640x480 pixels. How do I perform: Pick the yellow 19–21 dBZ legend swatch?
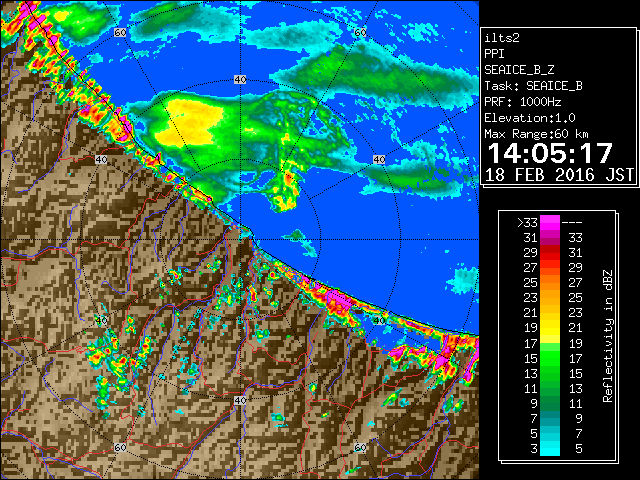[x=550, y=328]
